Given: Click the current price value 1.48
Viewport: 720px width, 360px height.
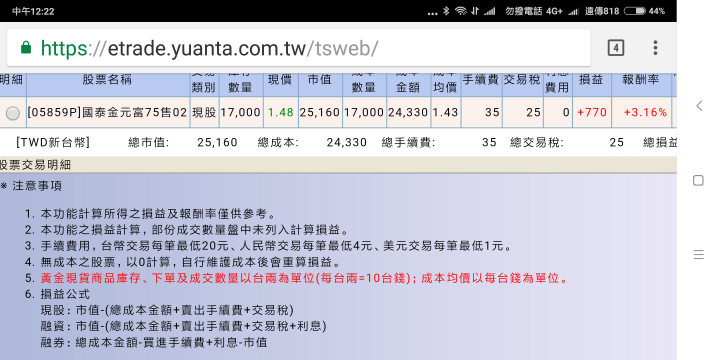Looking at the screenshot, I should [281, 112].
